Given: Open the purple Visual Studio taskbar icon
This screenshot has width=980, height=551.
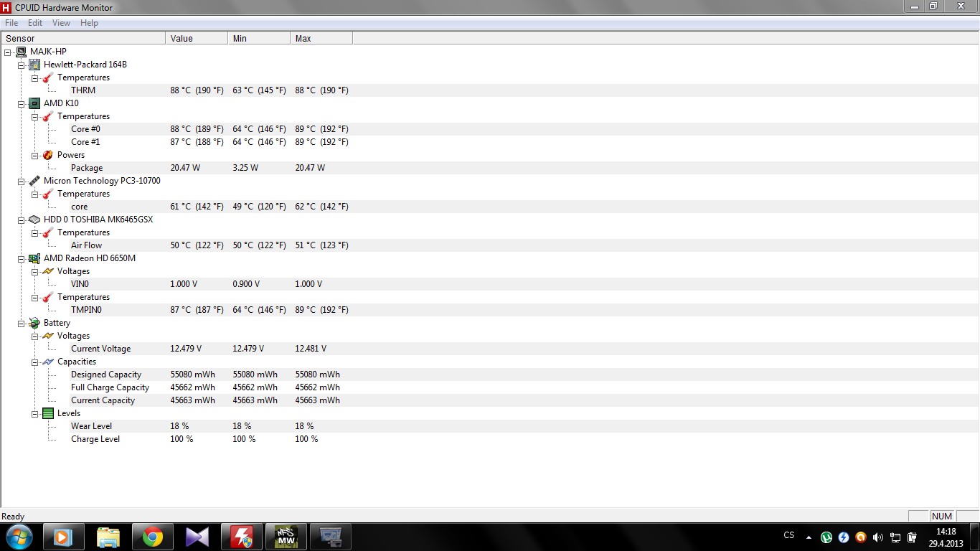Looking at the screenshot, I should [x=197, y=537].
